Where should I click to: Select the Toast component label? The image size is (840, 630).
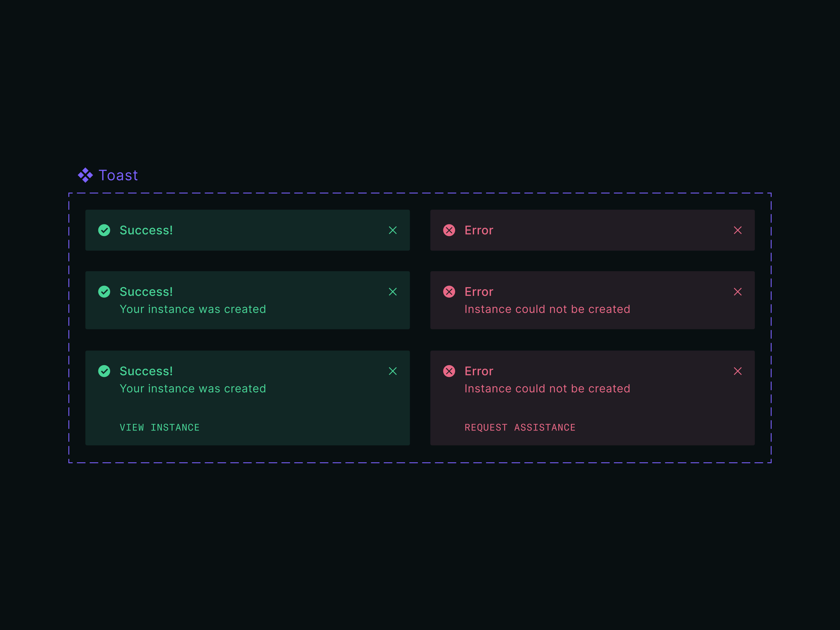tap(118, 175)
